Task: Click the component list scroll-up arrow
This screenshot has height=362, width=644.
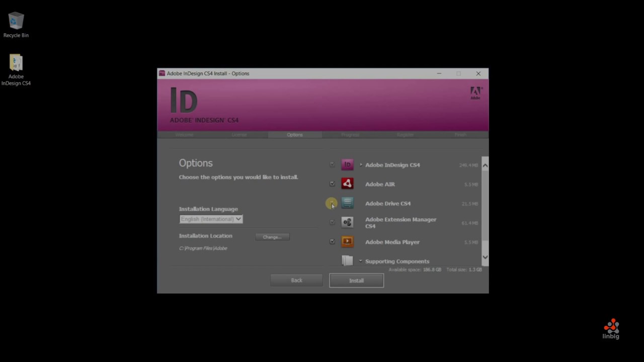Action: click(x=485, y=165)
